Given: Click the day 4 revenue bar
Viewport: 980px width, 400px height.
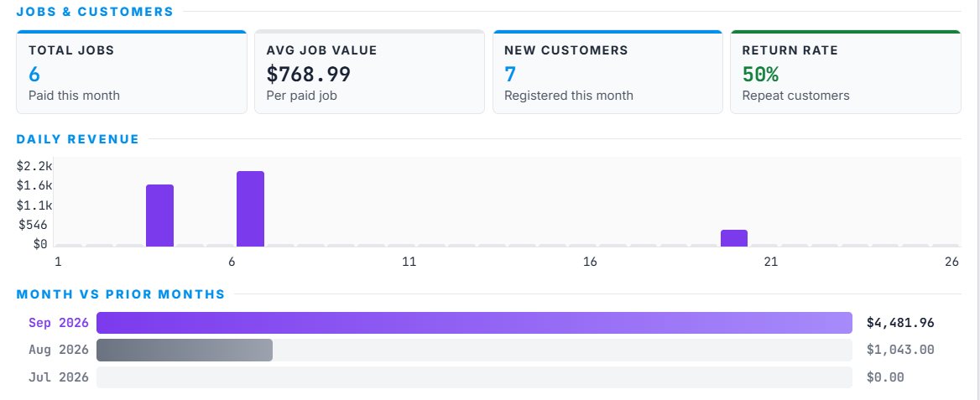Looking at the screenshot, I should (159, 216).
